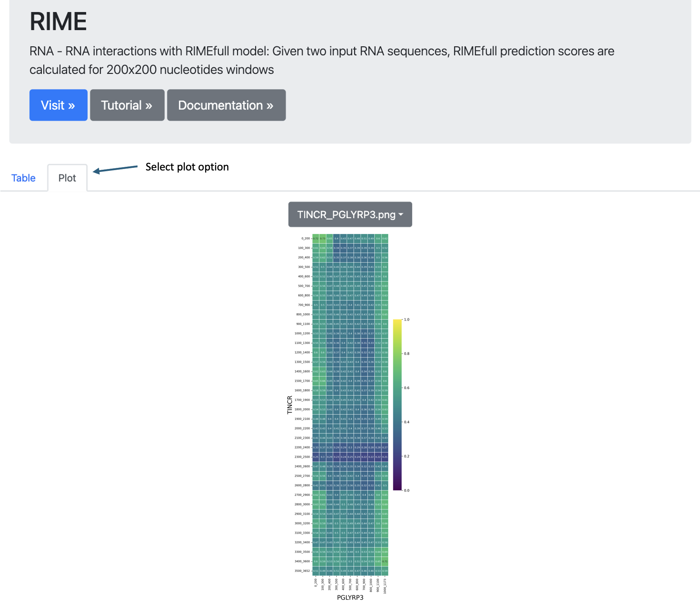Click the 3500_3652 row label
Image resolution: width=700 pixels, height=614 pixels.
[x=302, y=571]
